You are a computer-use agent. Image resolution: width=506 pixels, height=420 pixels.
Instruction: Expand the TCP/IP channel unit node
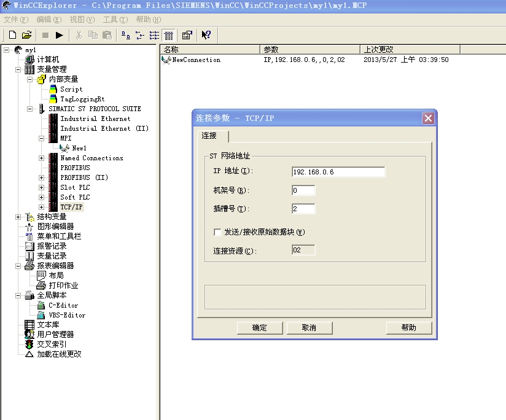pos(42,207)
